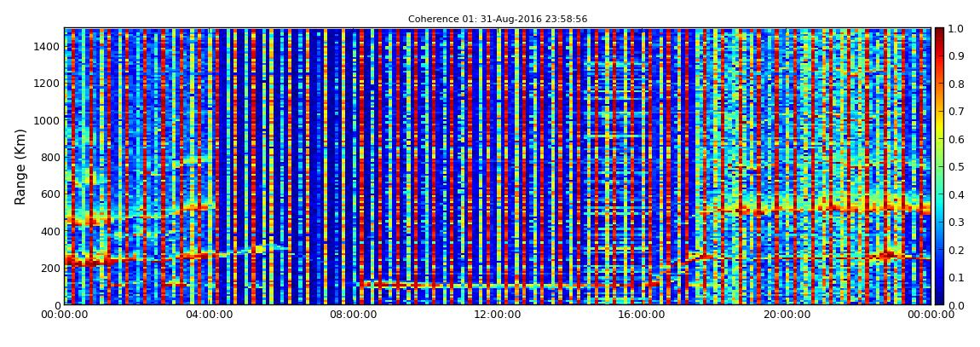The height and width of the screenshot is (347, 980).
Task: Click the 1400 range tick label
Action: point(47,46)
